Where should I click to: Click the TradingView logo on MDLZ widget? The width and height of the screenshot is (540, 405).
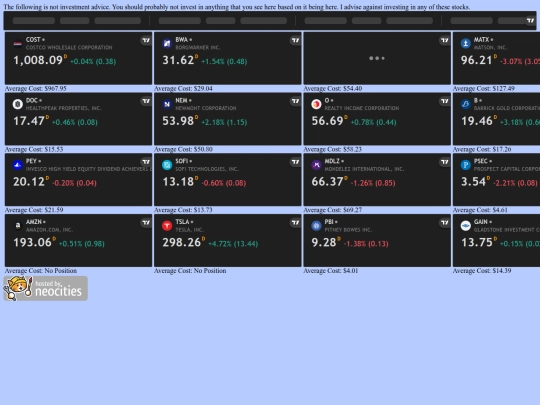tap(445, 162)
